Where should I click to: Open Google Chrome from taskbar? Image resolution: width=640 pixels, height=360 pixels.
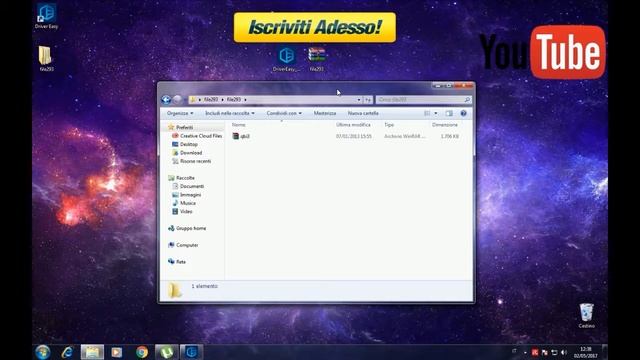pyautogui.click(x=142, y=352)
